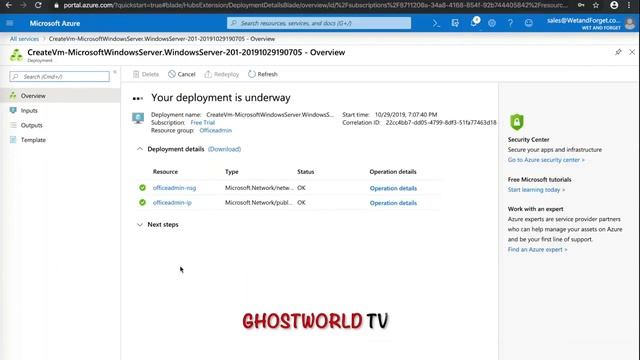
Task: Open the Azure portal hamburger menu
Action: pyautogui.click(x=10, y=23)
